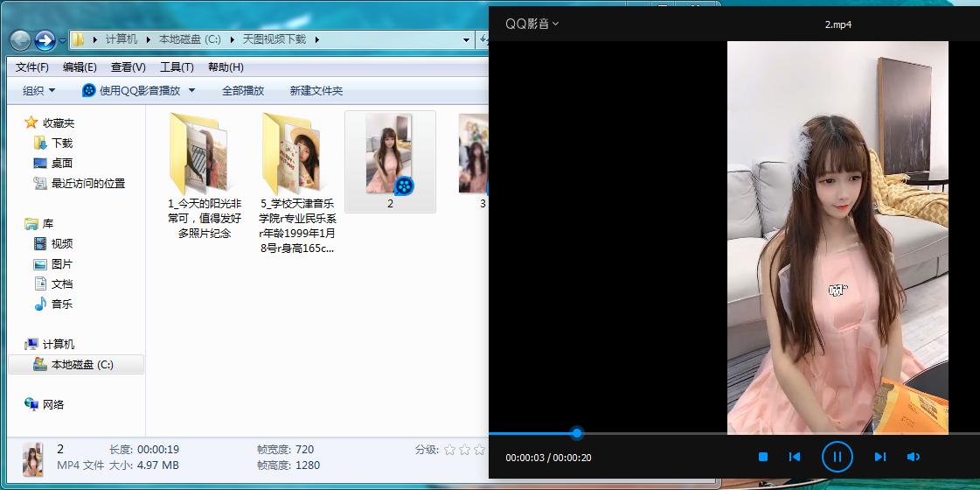Click 帧宽度: 720 in details pane
980x490 pixels.
click(286, 450)
